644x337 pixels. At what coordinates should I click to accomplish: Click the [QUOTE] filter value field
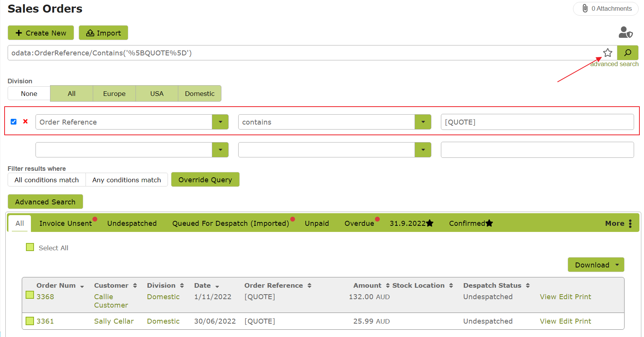point(537,122)
